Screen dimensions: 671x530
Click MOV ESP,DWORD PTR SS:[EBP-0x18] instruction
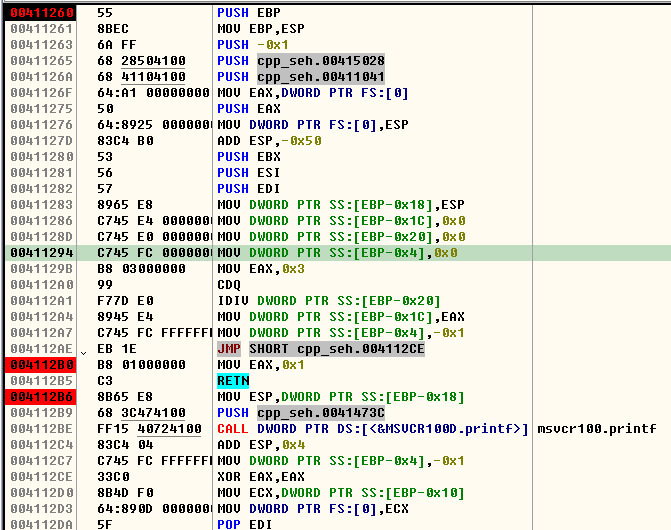341,397
